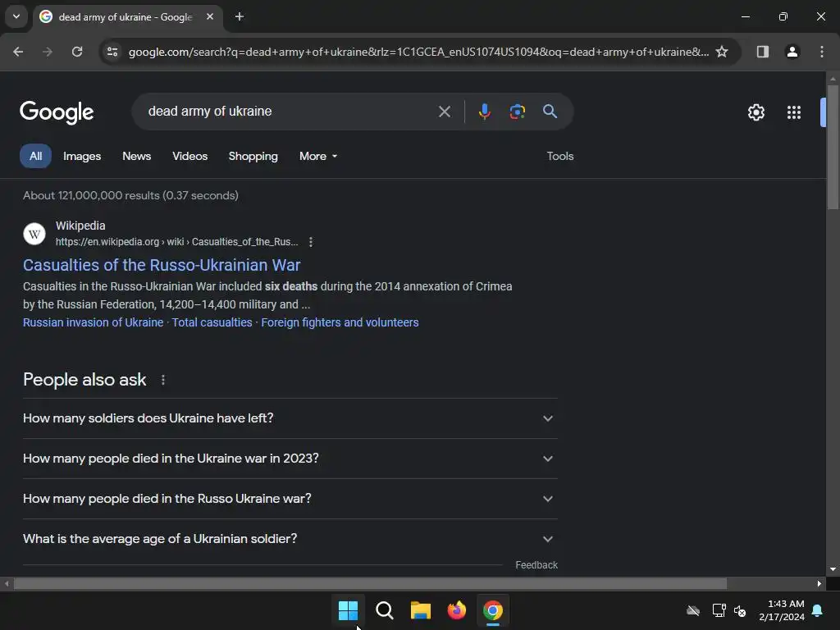Reload the page

point(77,52)
